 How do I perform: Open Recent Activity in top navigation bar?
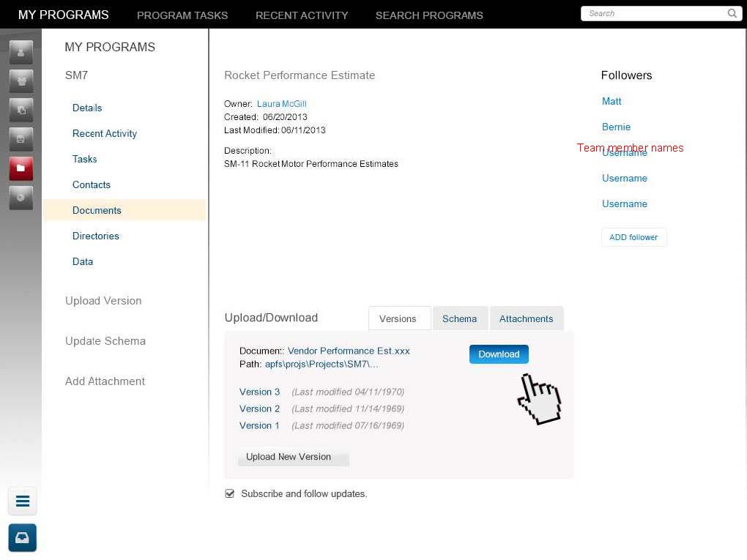point(302,15)
